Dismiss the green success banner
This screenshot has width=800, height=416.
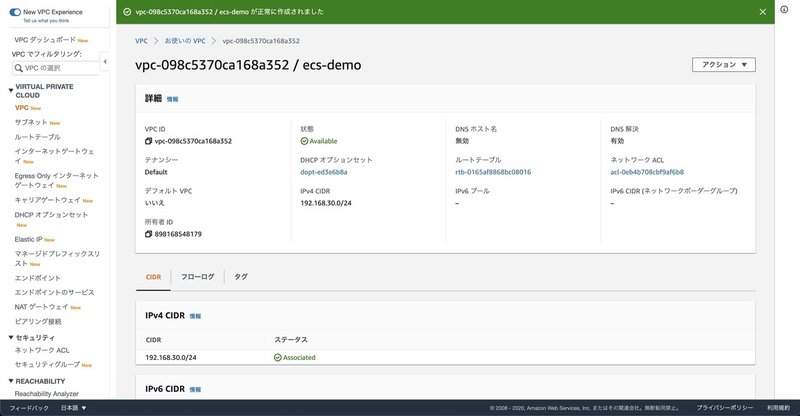[x=763, y=12]
